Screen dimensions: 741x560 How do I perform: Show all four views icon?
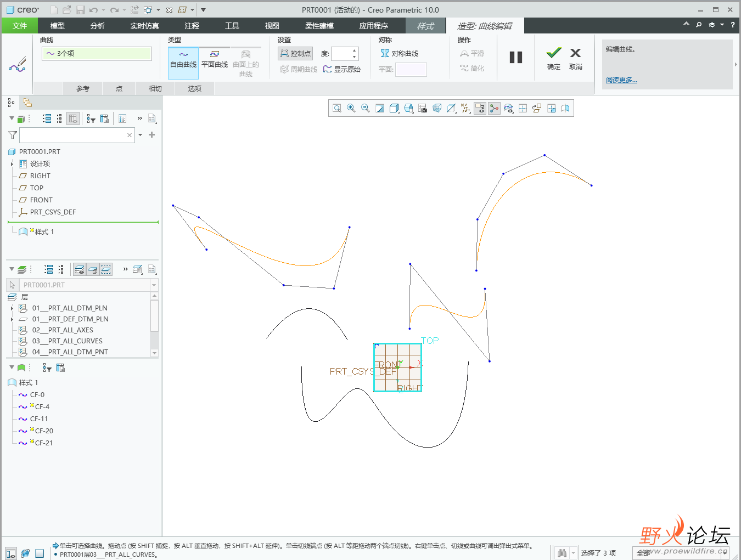tap(523, 109)
